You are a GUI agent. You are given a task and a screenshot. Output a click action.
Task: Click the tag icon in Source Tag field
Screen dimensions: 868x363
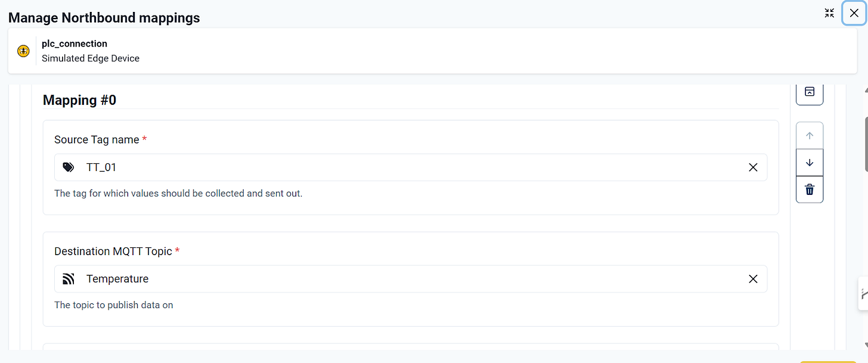[x=69, y=167]
